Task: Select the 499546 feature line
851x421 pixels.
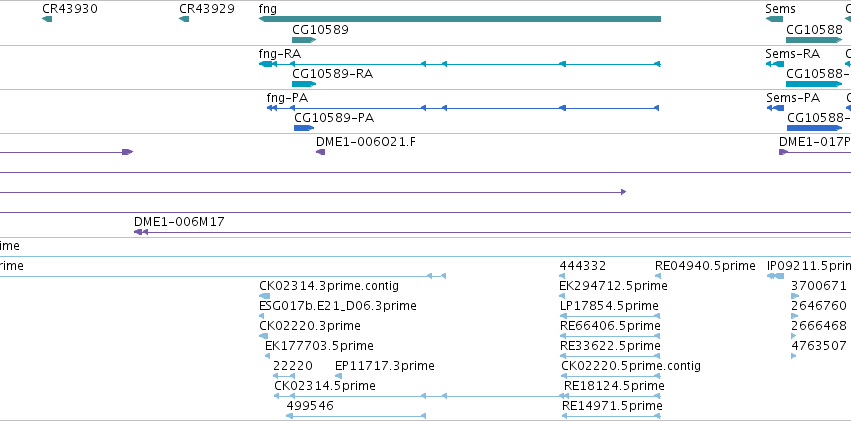Action: click(x=356, y=416)
